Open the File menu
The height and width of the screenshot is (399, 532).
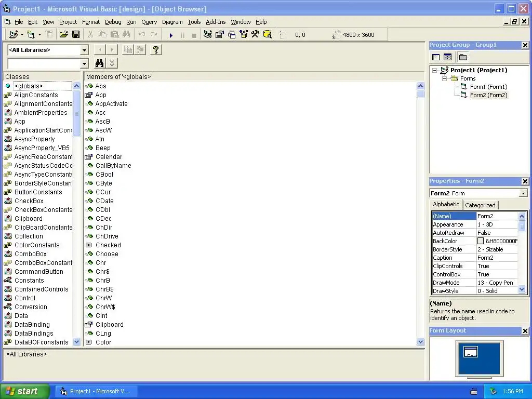(19, 22)
